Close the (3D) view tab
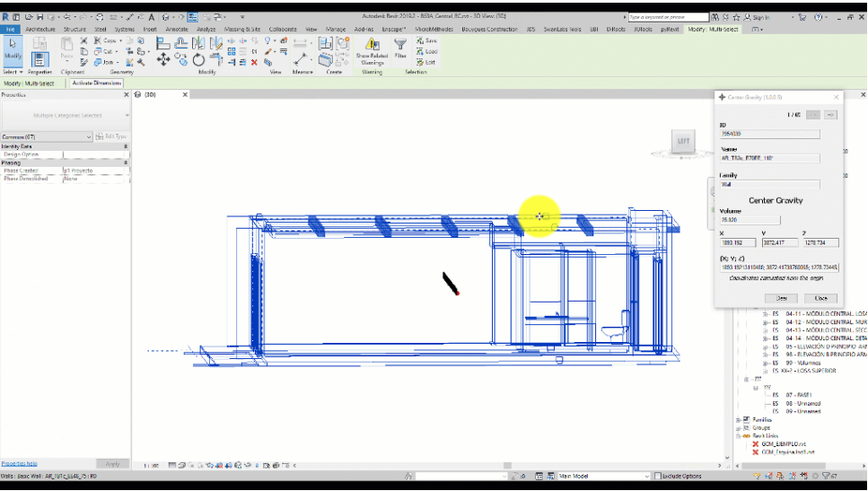 [185, 94]
